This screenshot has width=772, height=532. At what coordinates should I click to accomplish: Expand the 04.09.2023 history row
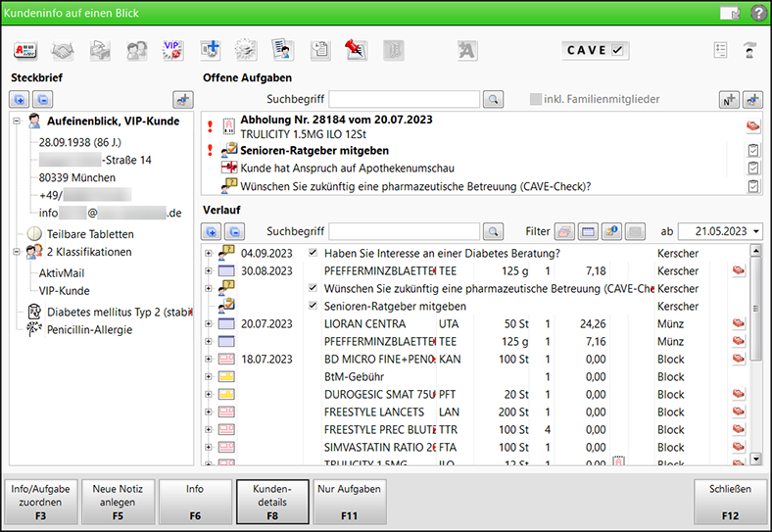(209, 253)
